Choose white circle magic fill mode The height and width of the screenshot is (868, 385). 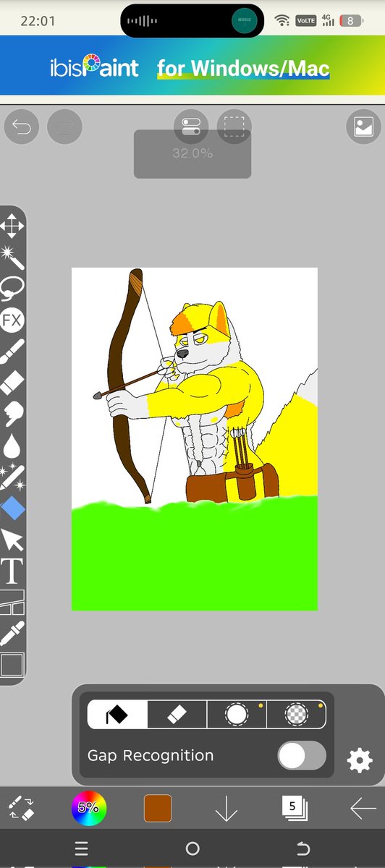(237, 715)
